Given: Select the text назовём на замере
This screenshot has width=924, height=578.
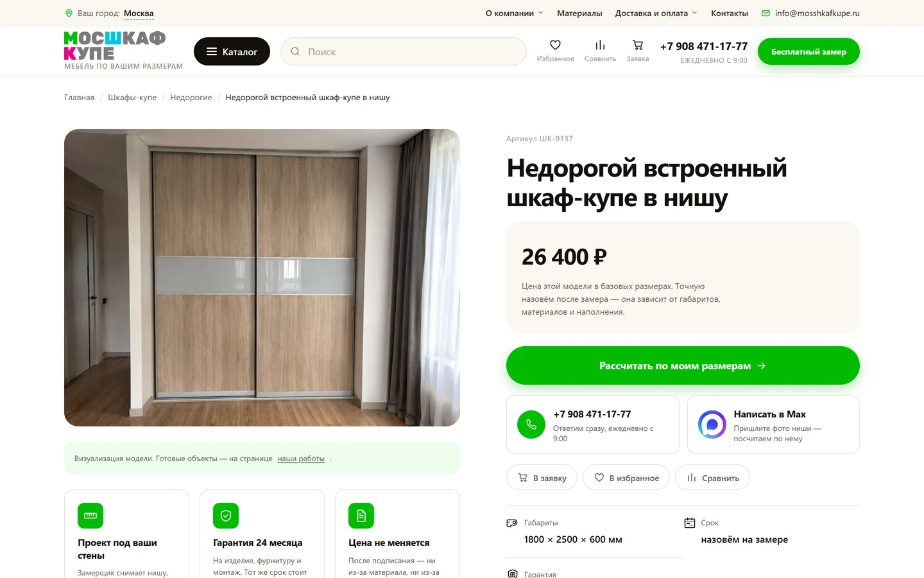Looking at the screenshot, I should tap(744, 539).
